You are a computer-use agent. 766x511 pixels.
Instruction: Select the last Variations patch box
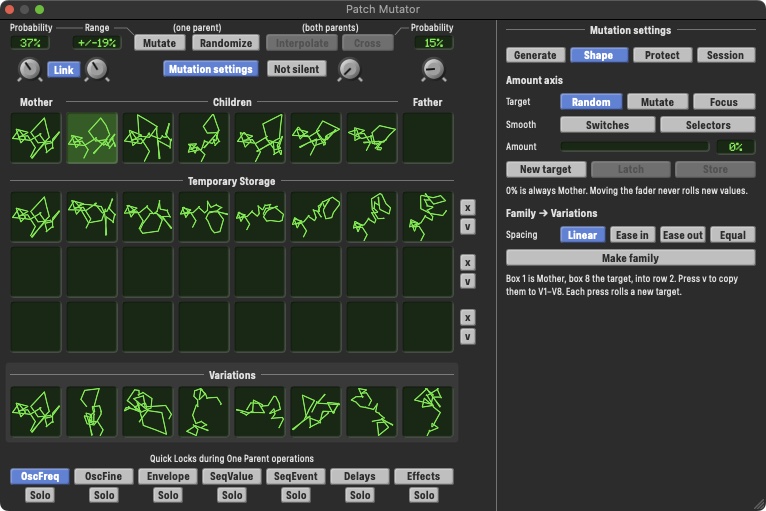(427, 411)
